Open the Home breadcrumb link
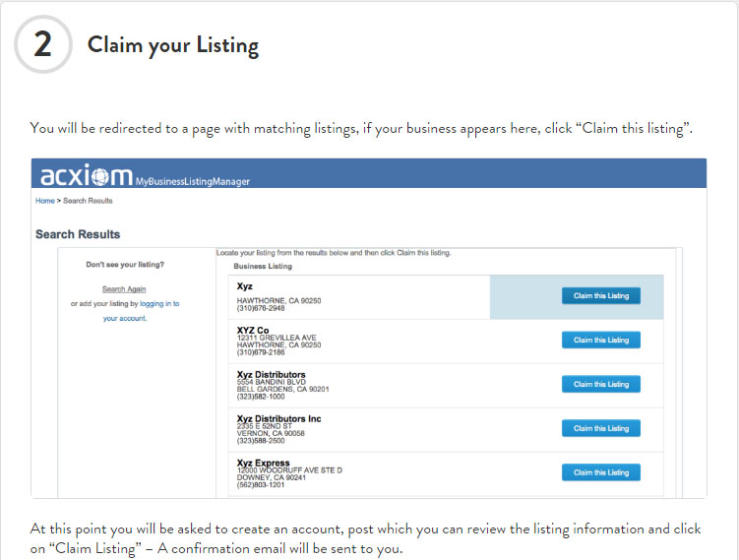 45,201
